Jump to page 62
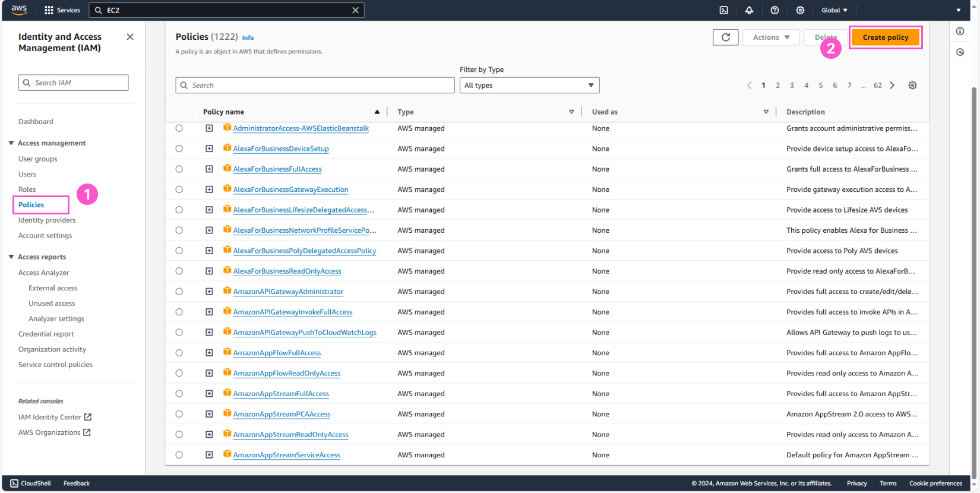 [878, 86]
